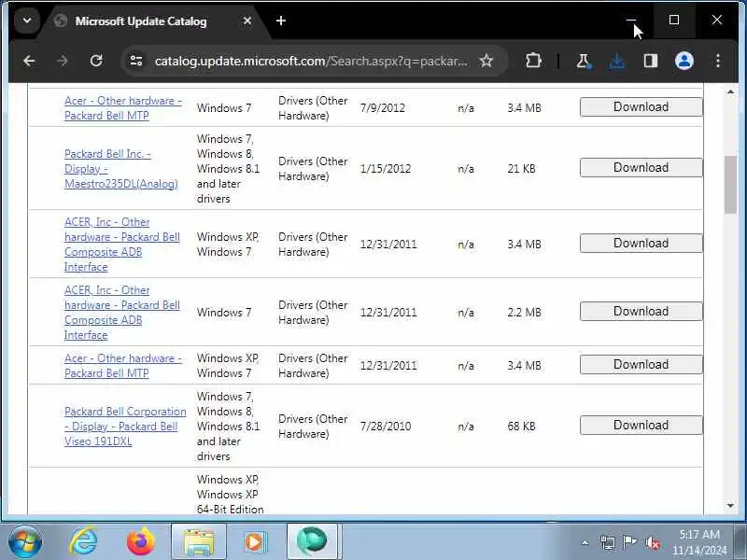Open the Chrome profile avatar
The height and width of the screenshot is (560, 747).
tap(684, 61)
